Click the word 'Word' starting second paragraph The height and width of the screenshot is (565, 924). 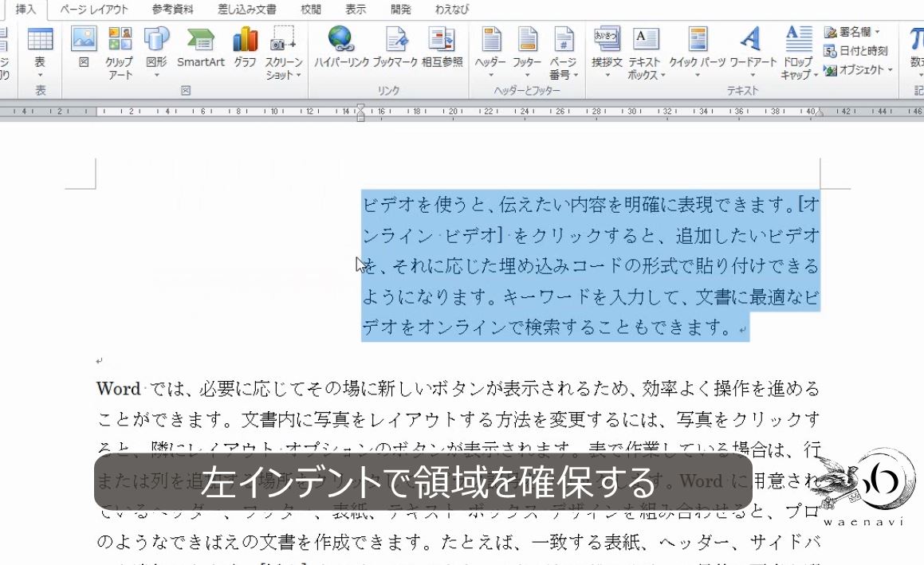coord(119,389)
